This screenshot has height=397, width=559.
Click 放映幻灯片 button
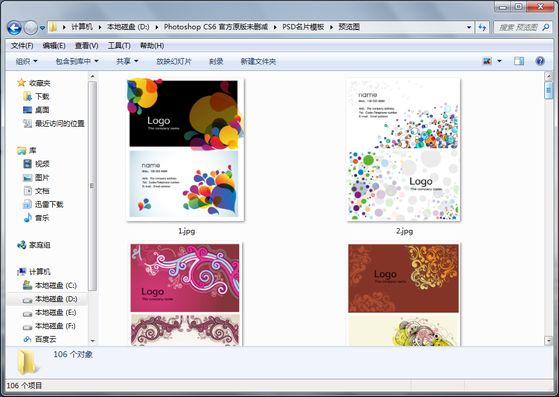[x=174, y=61]
